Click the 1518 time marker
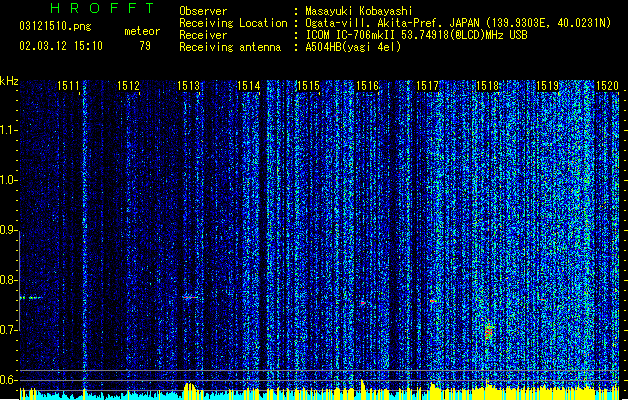 click(x=487, y=86)
